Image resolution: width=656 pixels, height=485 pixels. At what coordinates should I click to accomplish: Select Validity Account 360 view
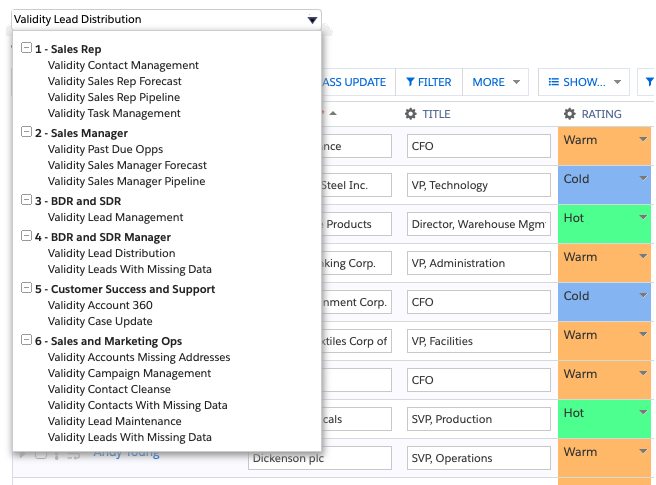(x=100, y=305)
